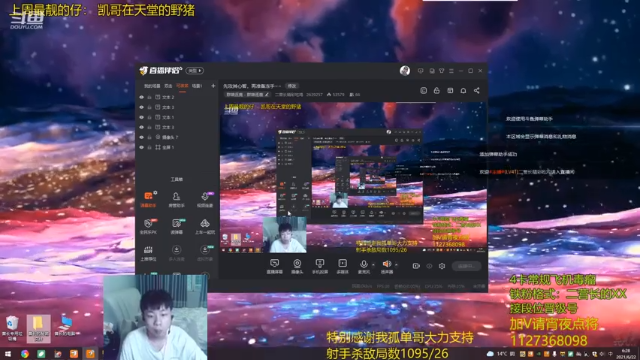Screen dimensions: 640x360
Task: Open the notification bell icon
Action: click(463, 91)
